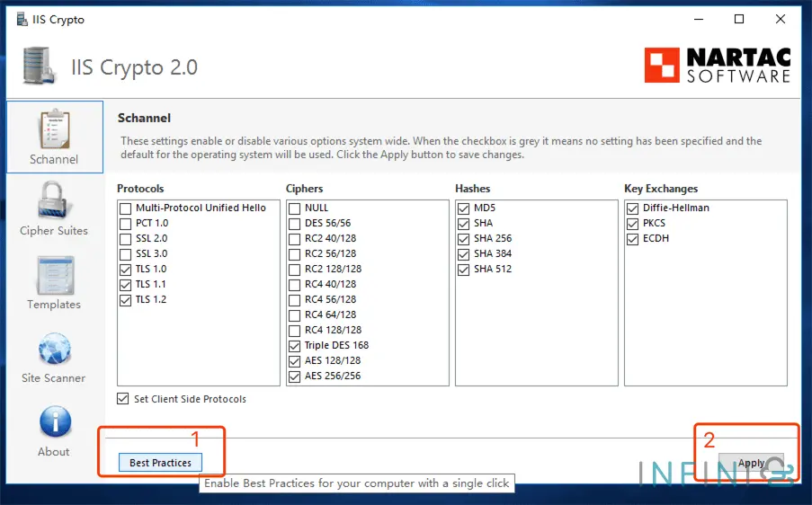Open the Templates icon in sidebar
The width and height of the screenshot is (812, 505).
tap(54, 275)
